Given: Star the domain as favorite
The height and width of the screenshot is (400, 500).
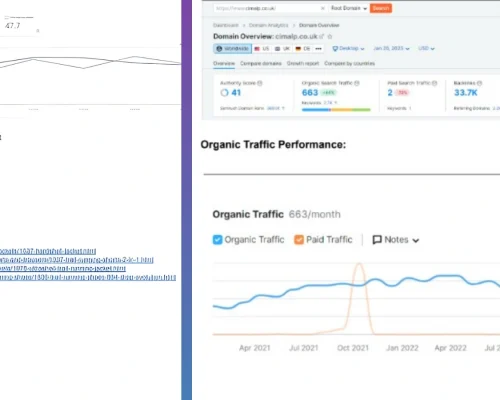Looking at the screenshot, I should (x=330, y=36).
